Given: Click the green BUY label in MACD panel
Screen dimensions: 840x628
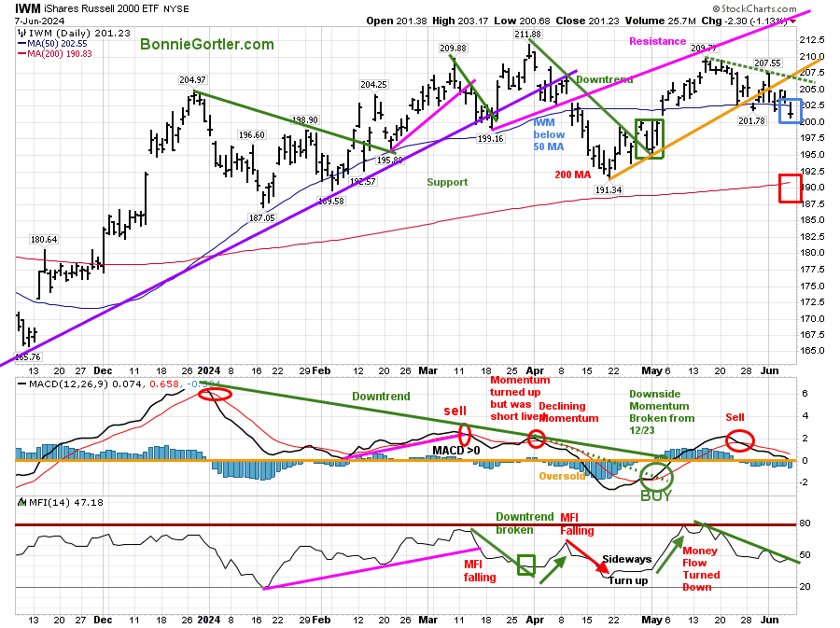Looking at the screenshot, I should pos(656,495).
